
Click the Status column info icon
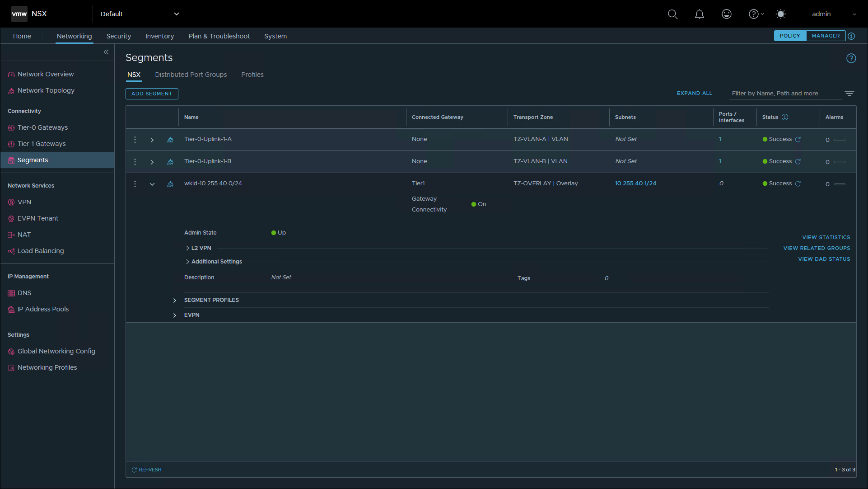coord(785,117)
